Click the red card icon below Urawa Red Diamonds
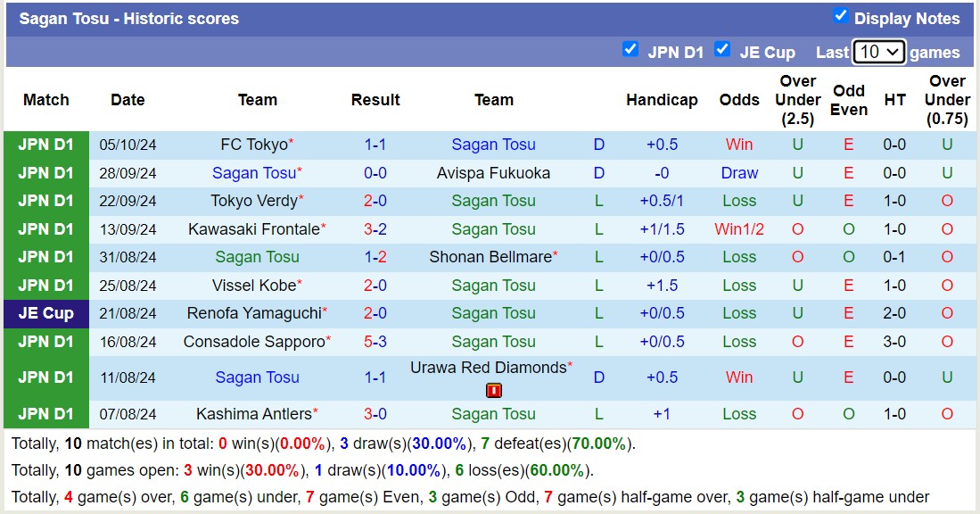 click(493, 390)
